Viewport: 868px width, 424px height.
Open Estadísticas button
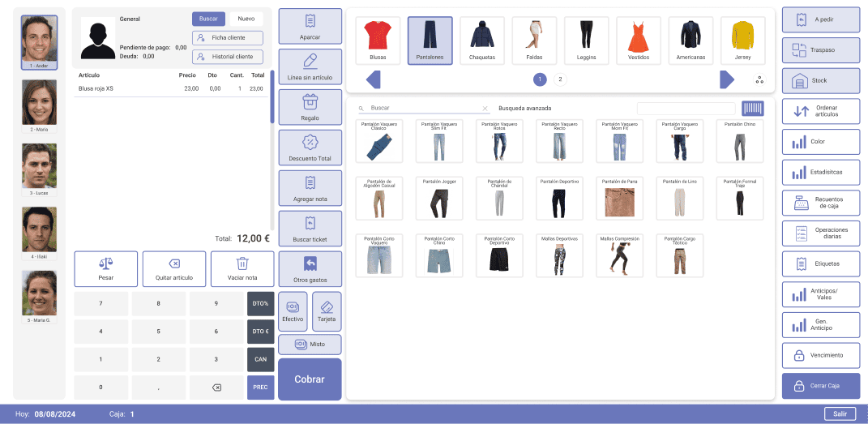(x=821, y=172)
